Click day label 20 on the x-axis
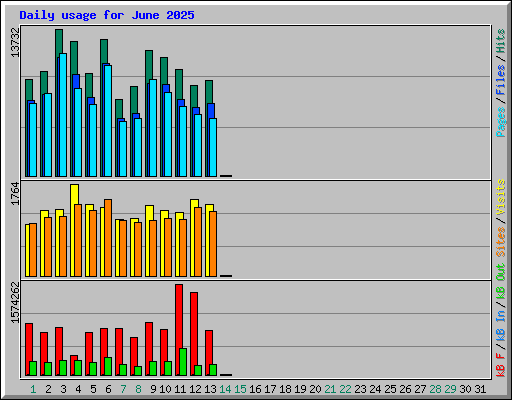 315,389
